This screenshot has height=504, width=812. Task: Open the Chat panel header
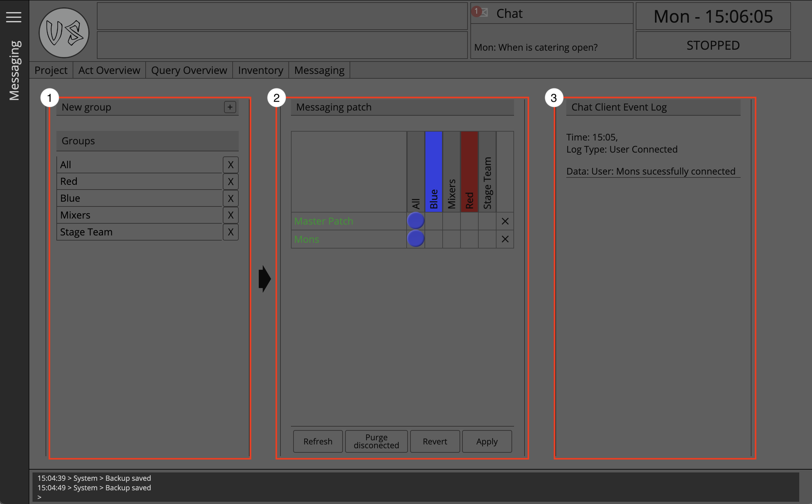pyautogui.click(x=552, y=13)
